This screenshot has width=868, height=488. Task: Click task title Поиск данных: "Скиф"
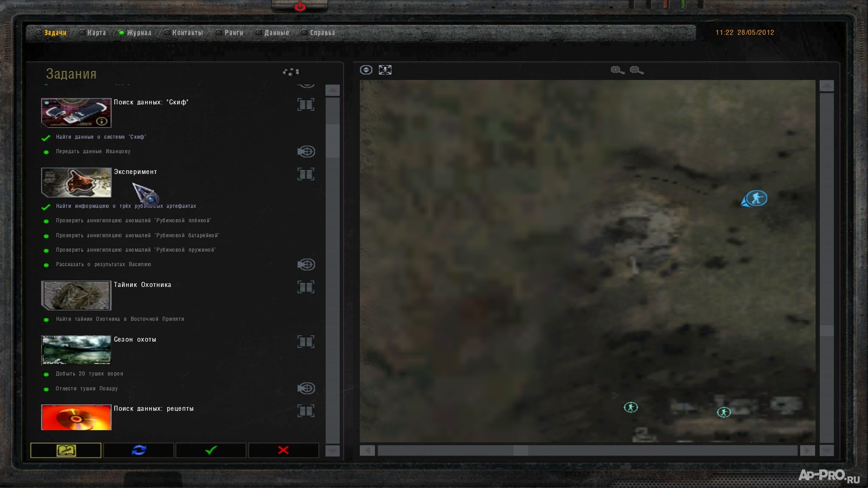tap(151, 102)
